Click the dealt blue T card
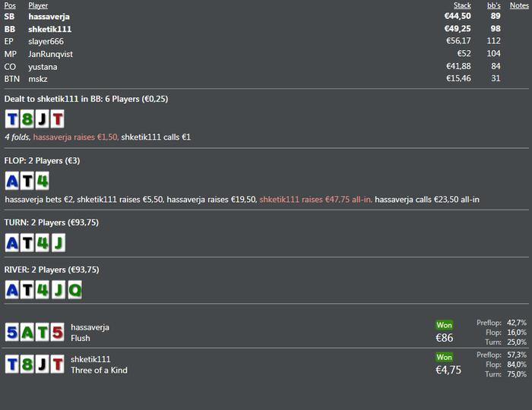 [12, 118]
